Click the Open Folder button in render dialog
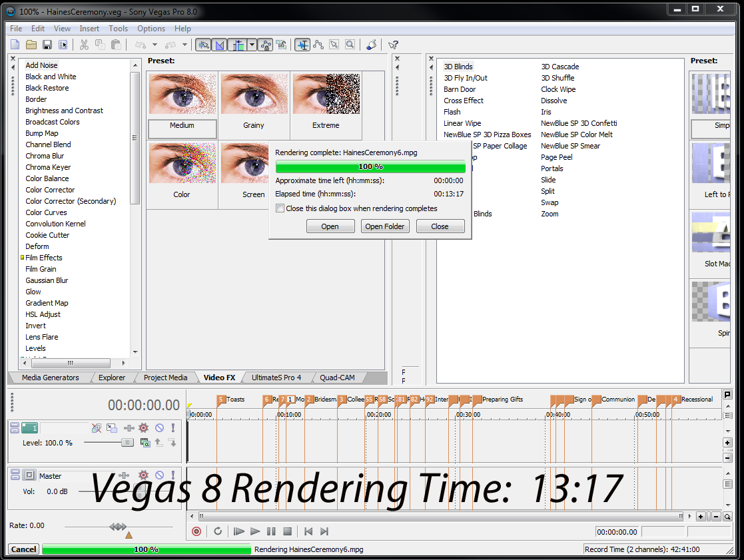The image size is (744, 560). (385, 226)
